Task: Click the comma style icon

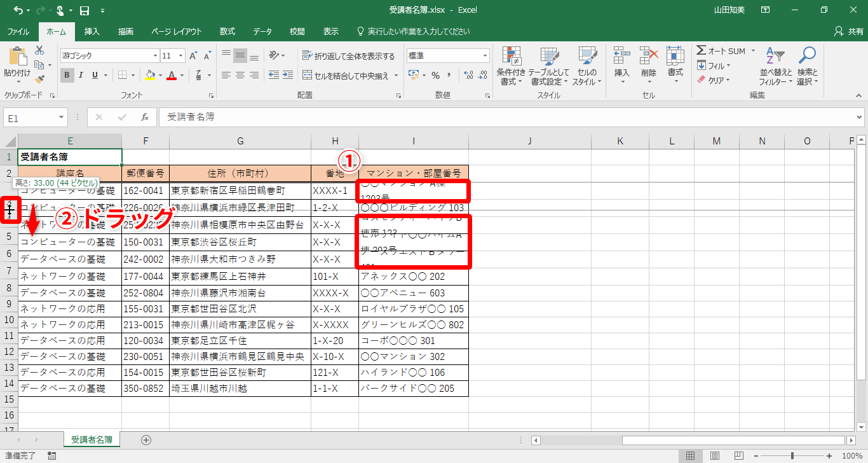Action: click(x=449, y=76)
